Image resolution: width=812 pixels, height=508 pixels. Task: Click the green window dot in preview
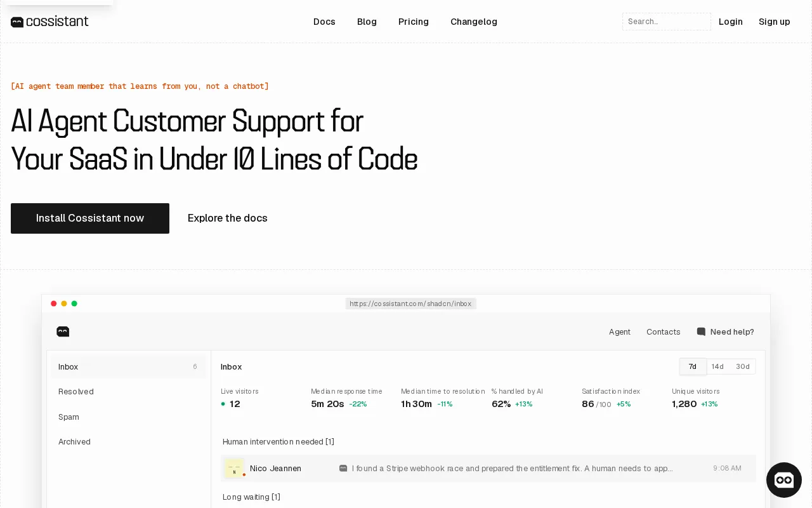(x=74, y=304)
